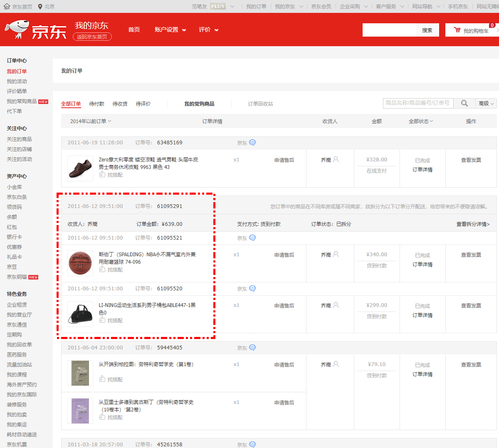The height and width of the screenshot is (448, 499).
Task: Open the LI-NING black bag thumbnail
Action: click(80, 314)
